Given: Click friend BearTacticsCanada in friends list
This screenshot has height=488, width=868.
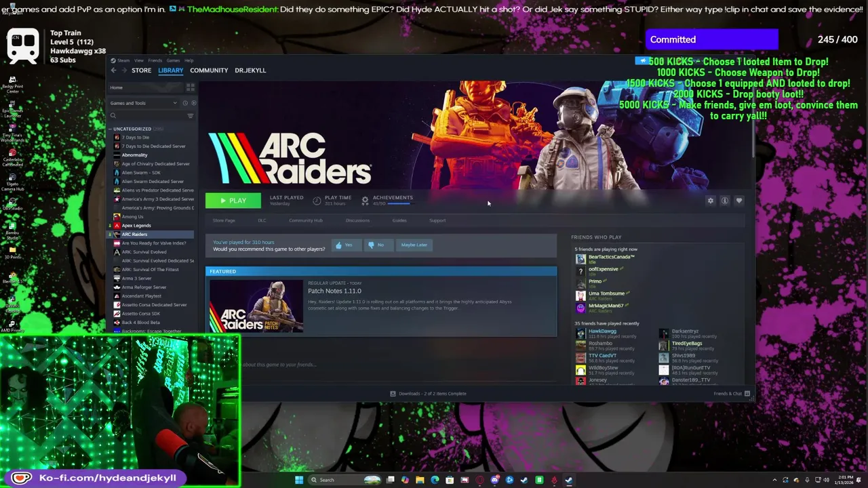Looking at the screenshot, I should tap(611, 257).
